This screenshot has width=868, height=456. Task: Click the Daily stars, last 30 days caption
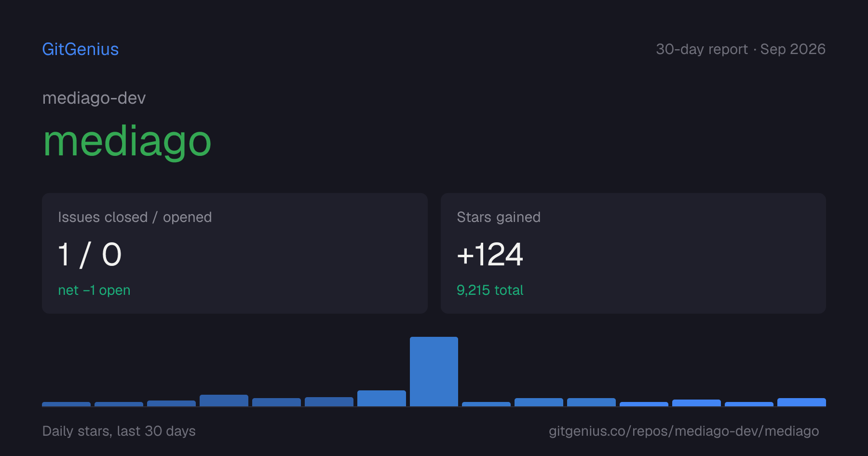(x=119, y=431)
